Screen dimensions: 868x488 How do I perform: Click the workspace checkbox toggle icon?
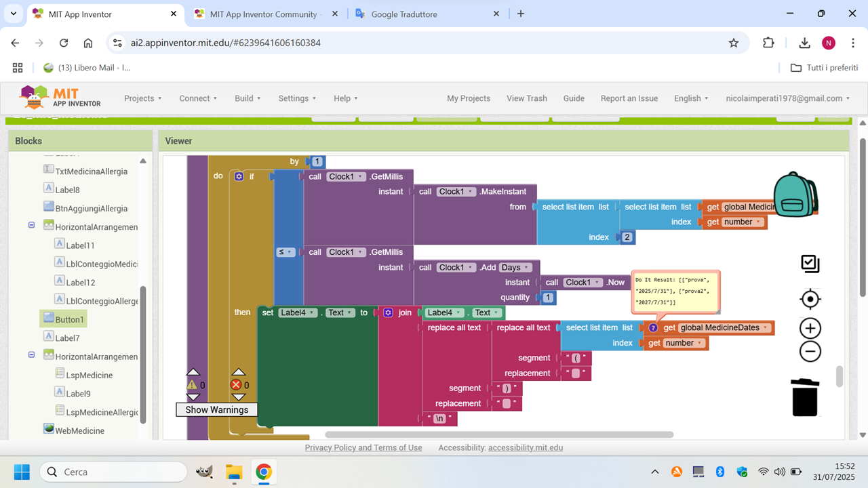pyautogui.click(x=810, y=264)
